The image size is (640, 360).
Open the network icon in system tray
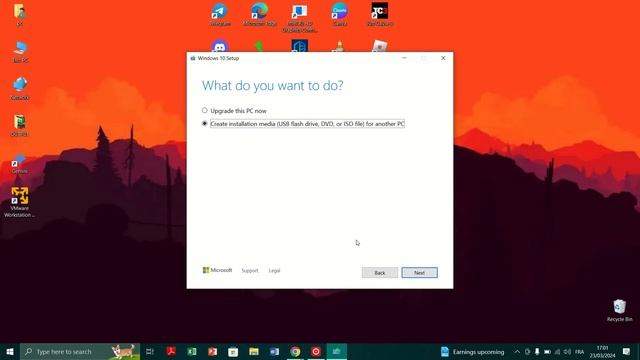click(557, 351)
